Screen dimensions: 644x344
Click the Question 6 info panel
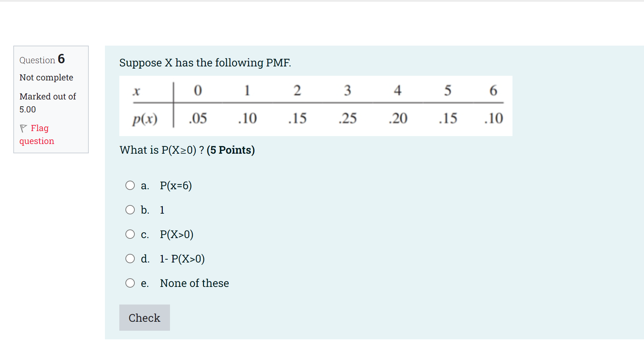[x=51, y=100]
